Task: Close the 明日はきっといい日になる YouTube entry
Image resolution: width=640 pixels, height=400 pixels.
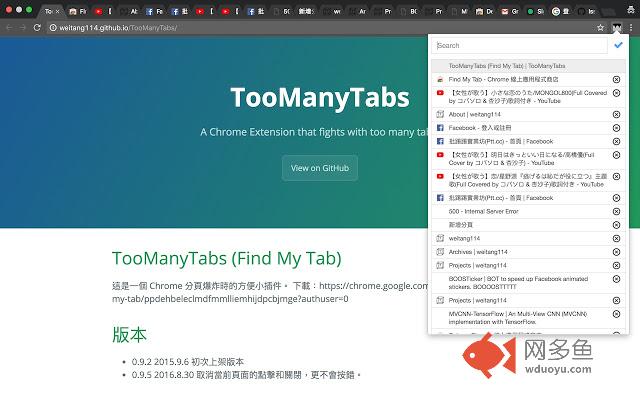Action: (x=616, y=155)
